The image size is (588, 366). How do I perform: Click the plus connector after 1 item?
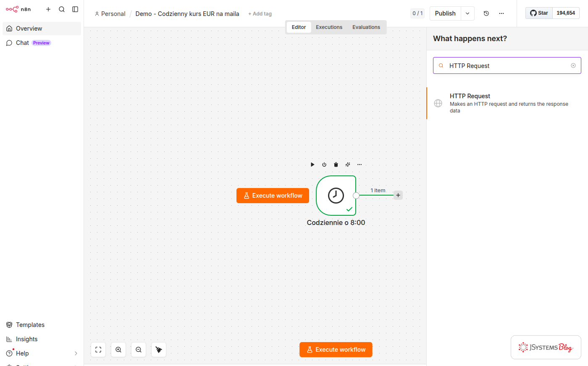pos(398,195)
